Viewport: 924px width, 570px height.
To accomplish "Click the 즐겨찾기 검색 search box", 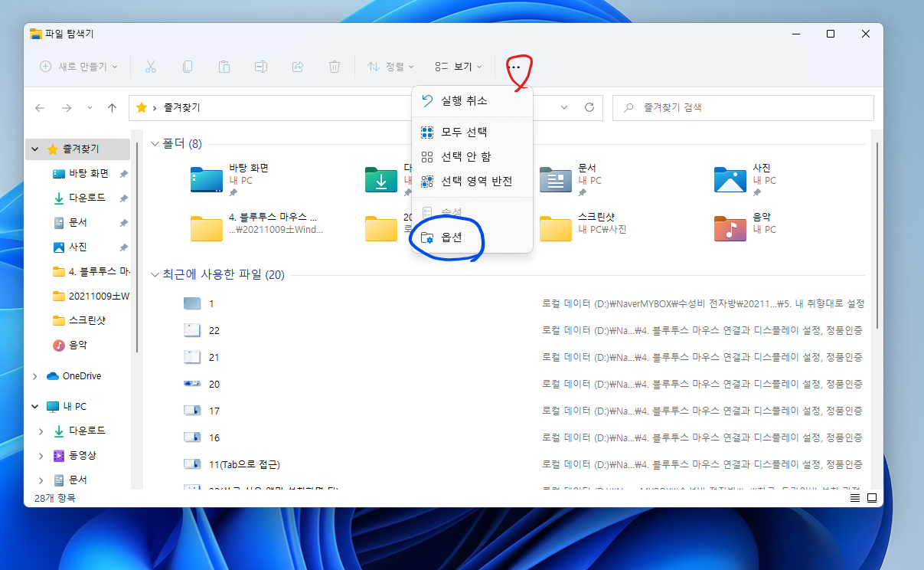I will coord(743,108).
